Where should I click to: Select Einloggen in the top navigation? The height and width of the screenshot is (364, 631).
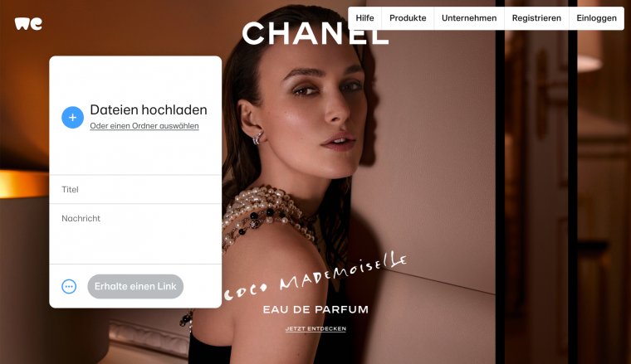point(596,18)
